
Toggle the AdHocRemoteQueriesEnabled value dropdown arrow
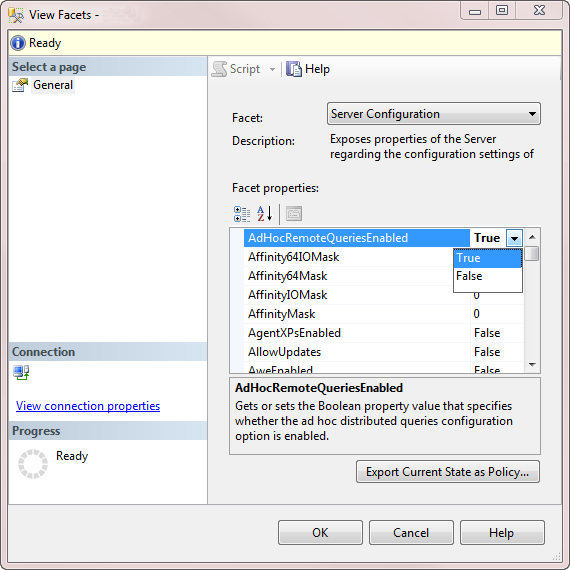[514, 238]
